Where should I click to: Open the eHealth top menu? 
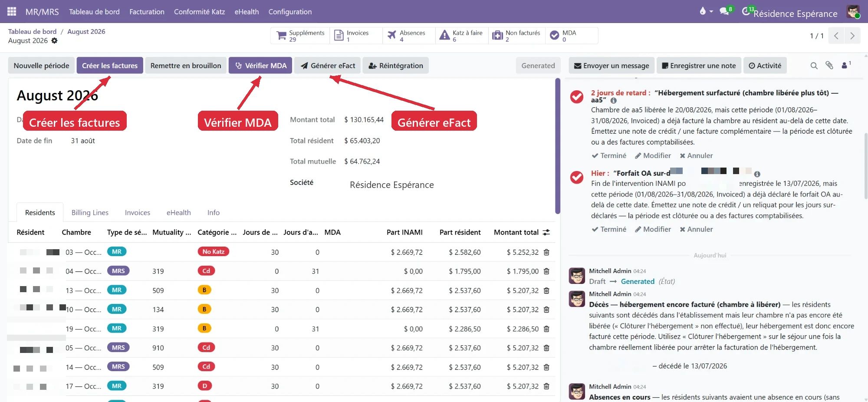pyautogui.click(x=247, y=12)
